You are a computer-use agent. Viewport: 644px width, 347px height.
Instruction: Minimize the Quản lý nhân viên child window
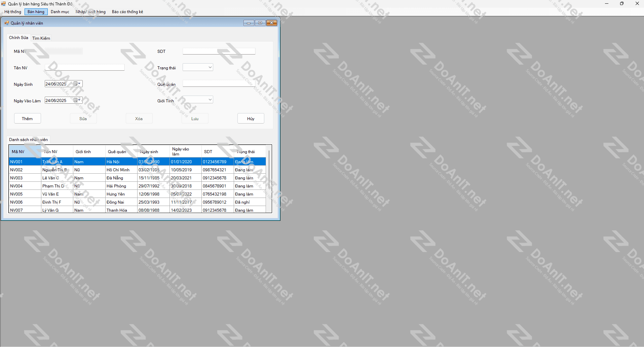(249, 23)
